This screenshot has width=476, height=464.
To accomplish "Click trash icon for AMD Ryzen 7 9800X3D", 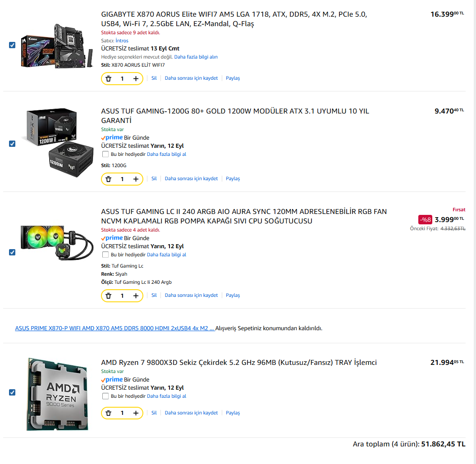I will click(x=108, y=413).
